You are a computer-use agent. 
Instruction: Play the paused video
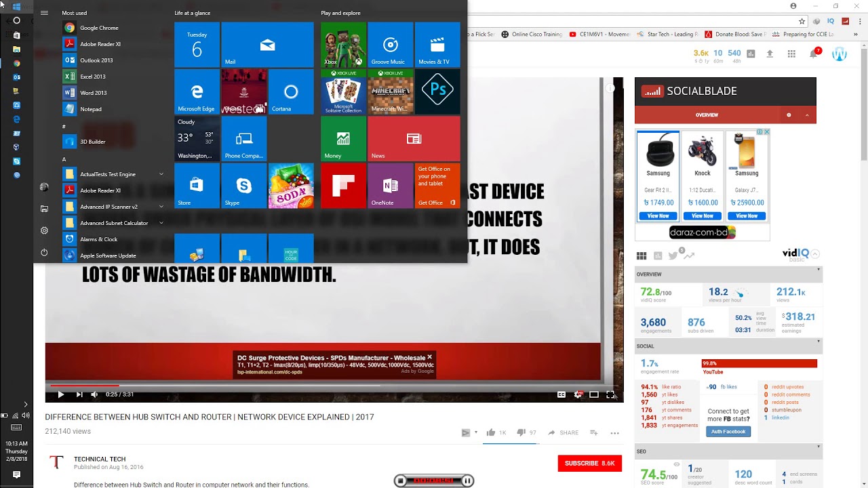click(x=60, y=394)
